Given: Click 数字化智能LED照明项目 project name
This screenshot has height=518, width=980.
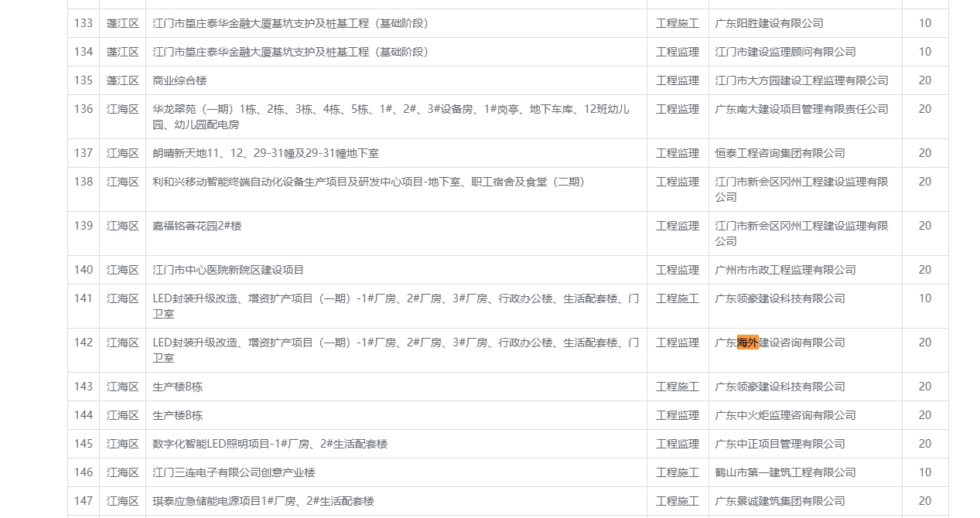Looking at the screenshot, I should [x=270, y=444].
